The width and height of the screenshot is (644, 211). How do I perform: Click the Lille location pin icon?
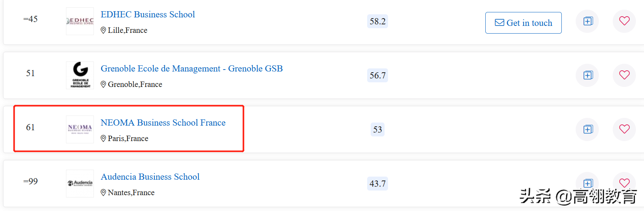[x=103, y=30]
